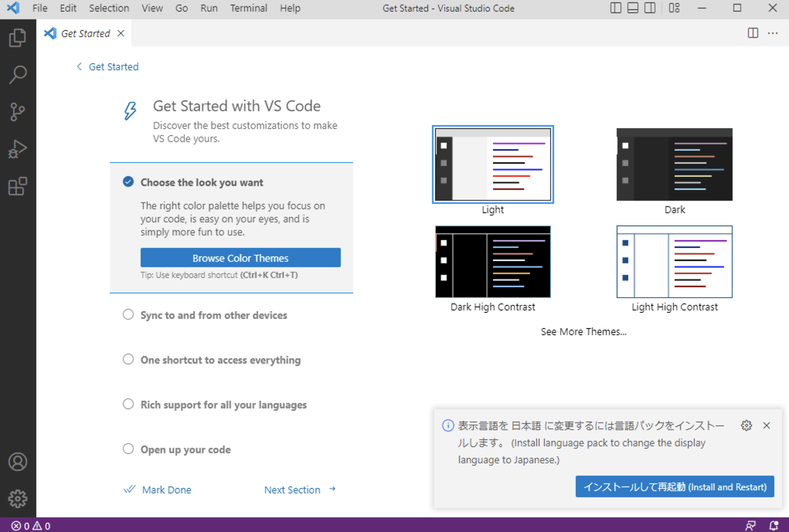The image size is (789, 532).
Task: Open the Accounts menu icon
Action: (18, 462)
